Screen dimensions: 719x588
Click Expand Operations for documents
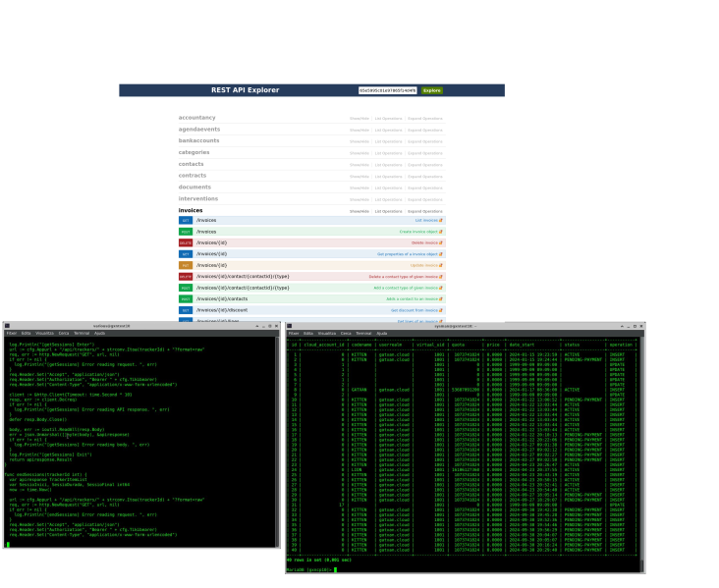pos(425,187)
